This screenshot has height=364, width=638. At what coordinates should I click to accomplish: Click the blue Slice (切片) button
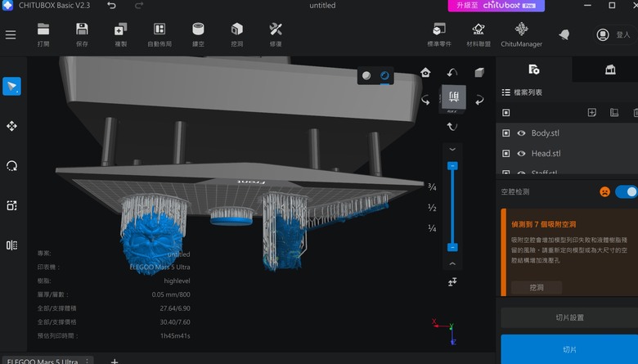pos(569,349)
